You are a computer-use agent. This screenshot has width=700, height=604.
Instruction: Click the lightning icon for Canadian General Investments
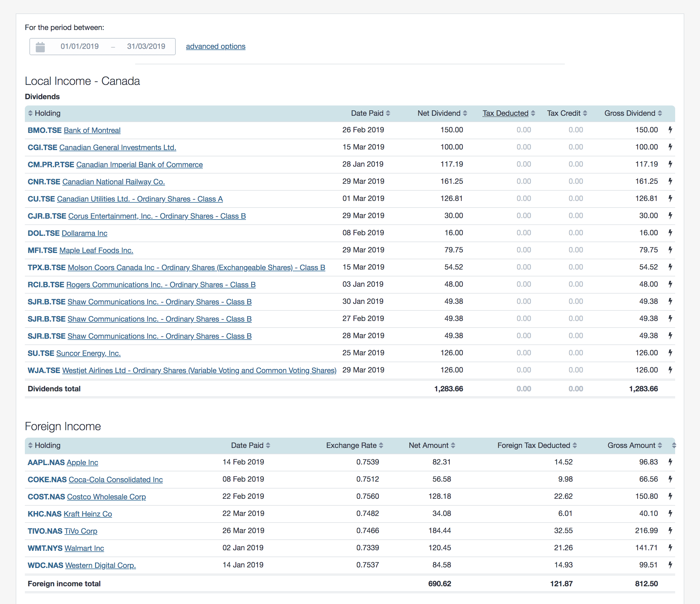pyautogui.click(x=670, y=147)
